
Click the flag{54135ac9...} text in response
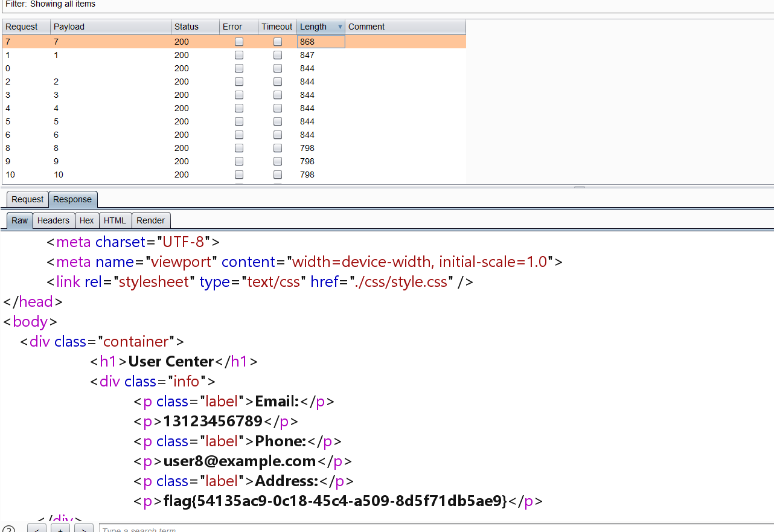335,501
